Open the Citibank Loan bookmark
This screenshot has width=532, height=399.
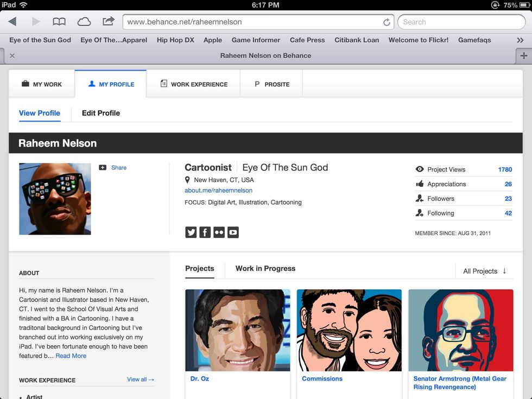pyautogui.click(x=357, y=40)
